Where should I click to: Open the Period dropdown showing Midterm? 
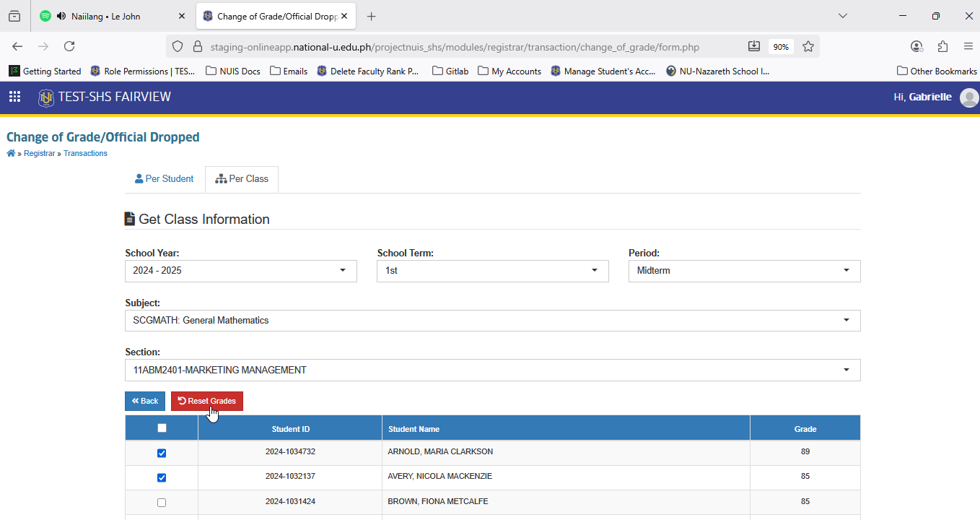745,271
